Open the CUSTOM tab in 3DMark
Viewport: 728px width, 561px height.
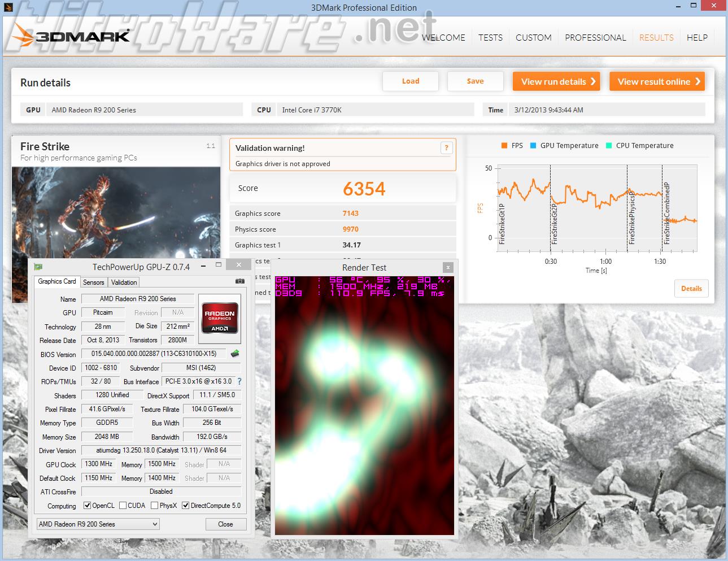[533, 37]
